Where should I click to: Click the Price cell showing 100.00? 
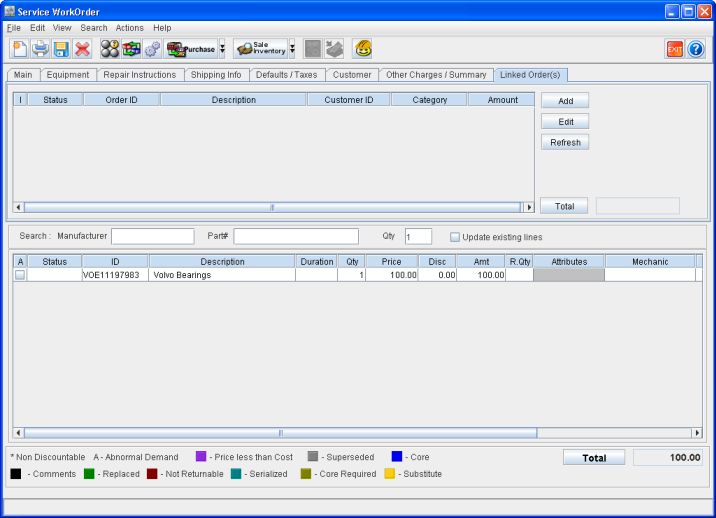(x=391, y=275)
